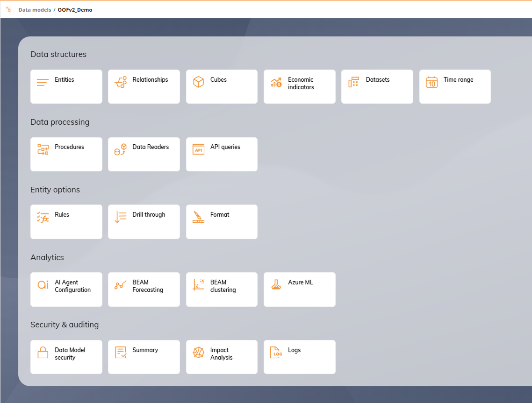The width and height of the screenshot is (532, 403).
Task: Click the Logs file icon
Action: pos(276,353)
